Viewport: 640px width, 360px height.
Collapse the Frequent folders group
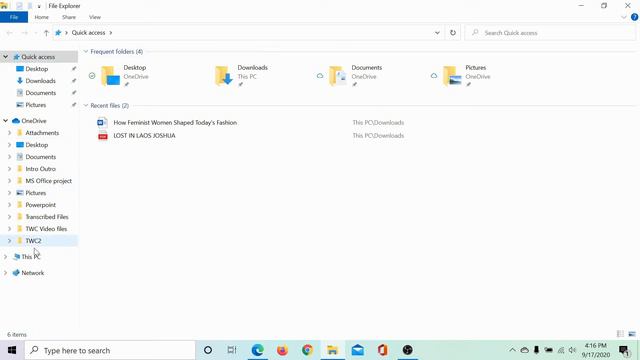(86, 51)
